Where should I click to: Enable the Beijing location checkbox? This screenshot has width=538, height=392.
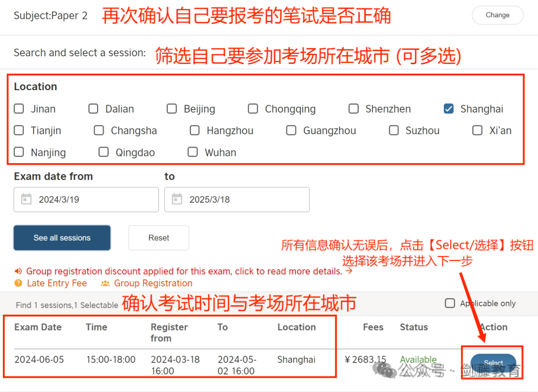(x=171, y=109)
